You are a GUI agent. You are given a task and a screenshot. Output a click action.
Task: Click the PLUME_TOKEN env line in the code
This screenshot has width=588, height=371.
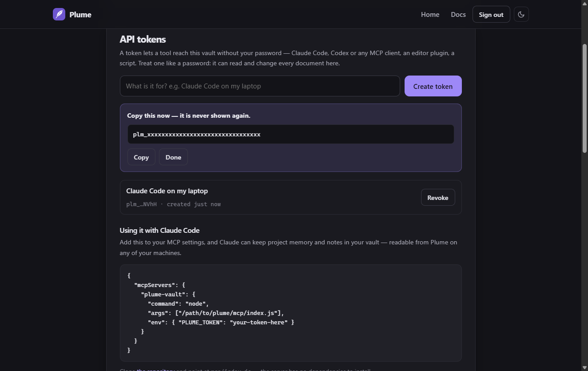click(x=221, y=322)
